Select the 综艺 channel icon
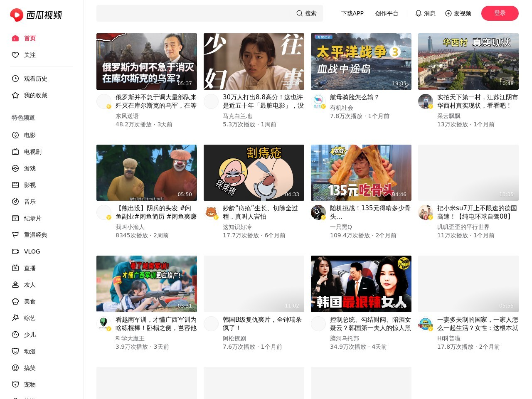Screen dimensions: 532x399 [x=15, y=318]
